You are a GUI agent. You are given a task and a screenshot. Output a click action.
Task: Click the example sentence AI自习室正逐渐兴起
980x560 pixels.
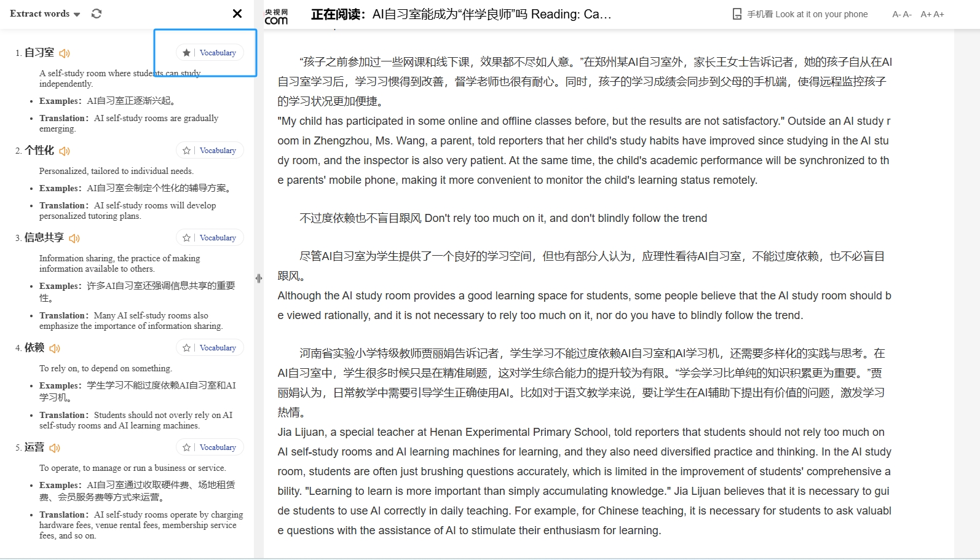coord(132,101)
